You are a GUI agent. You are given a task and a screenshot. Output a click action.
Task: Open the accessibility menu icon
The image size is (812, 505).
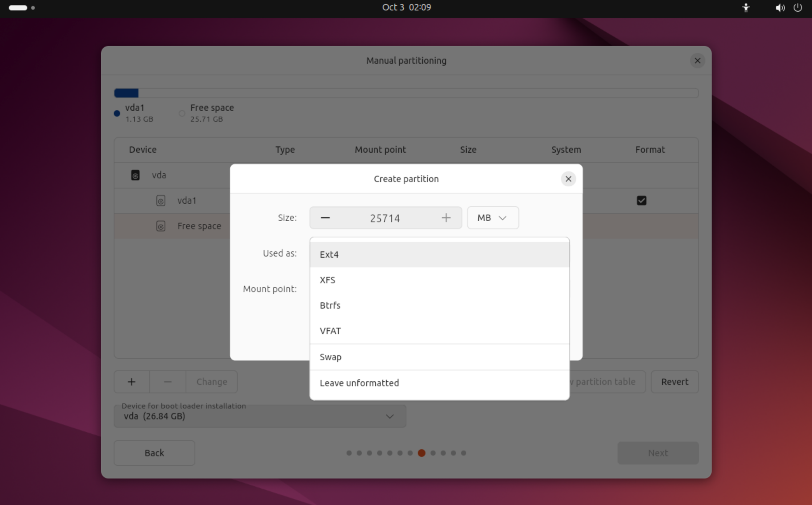[x=746, y=8]
